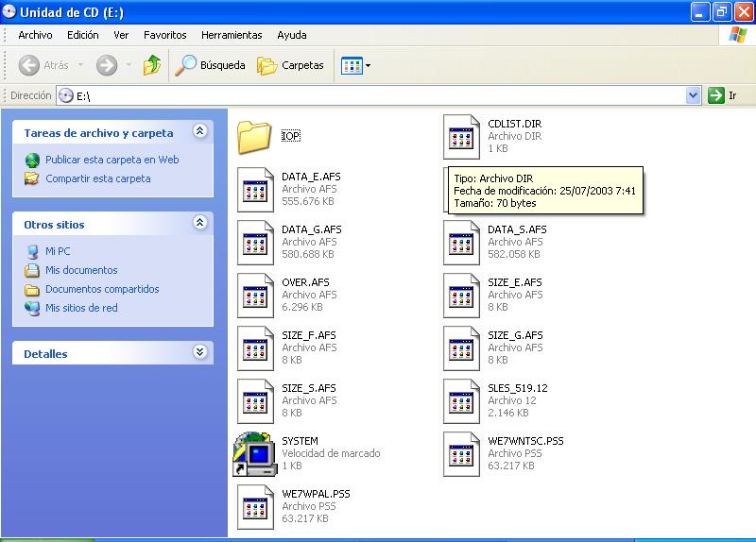
Task: Close the Unidad de CD window
Action: pos(744,12)
